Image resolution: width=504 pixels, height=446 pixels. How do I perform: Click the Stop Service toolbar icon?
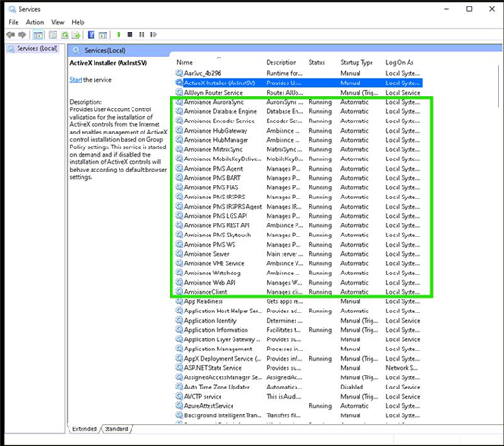[130, 34]
